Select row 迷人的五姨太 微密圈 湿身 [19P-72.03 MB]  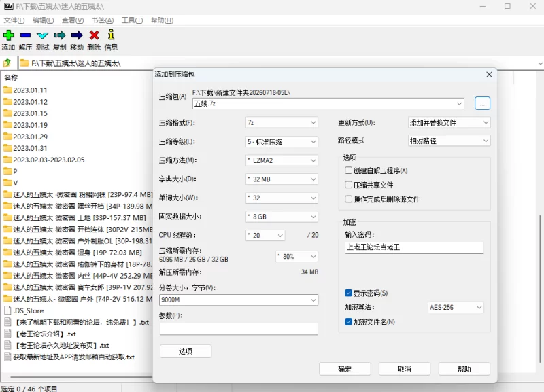pyautogui.click(x=77, y=252)
